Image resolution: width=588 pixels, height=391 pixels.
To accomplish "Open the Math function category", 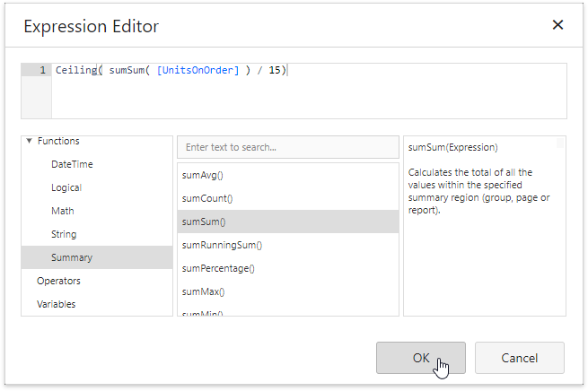I will click(63, 212).
